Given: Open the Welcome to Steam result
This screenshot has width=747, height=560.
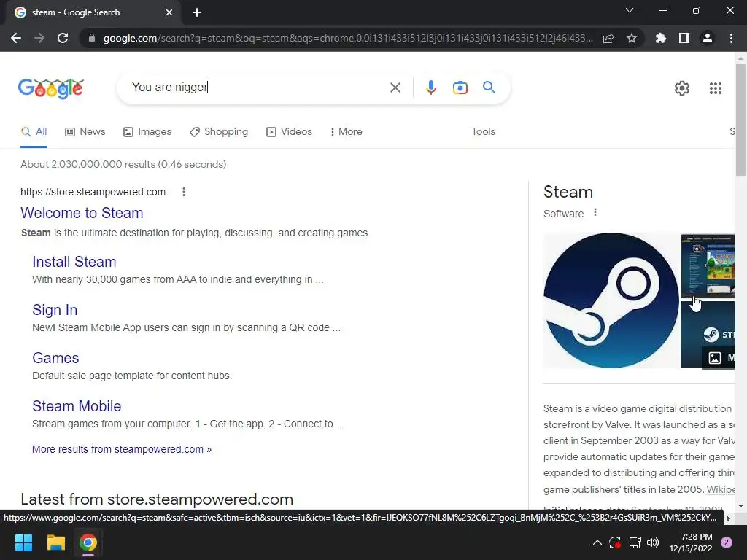Looking at the screenshot, I should point(82,213).
